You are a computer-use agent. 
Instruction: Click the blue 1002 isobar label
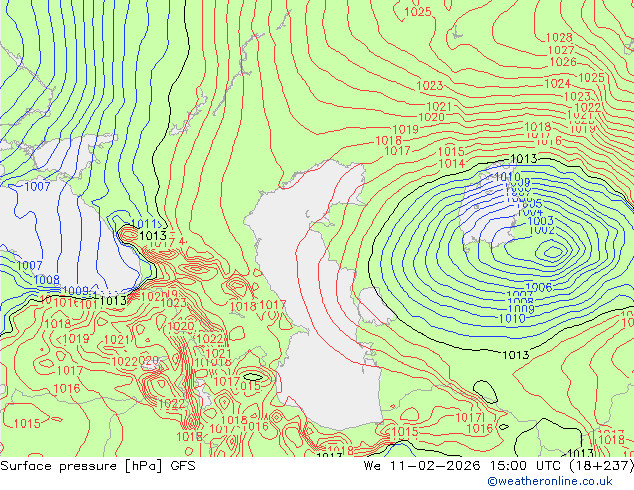[x=542, y=230]
